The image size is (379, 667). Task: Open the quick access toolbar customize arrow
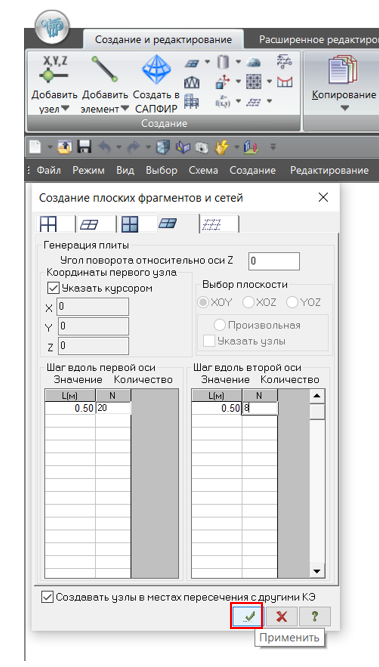pyautogui.click(x=273, y=147)
